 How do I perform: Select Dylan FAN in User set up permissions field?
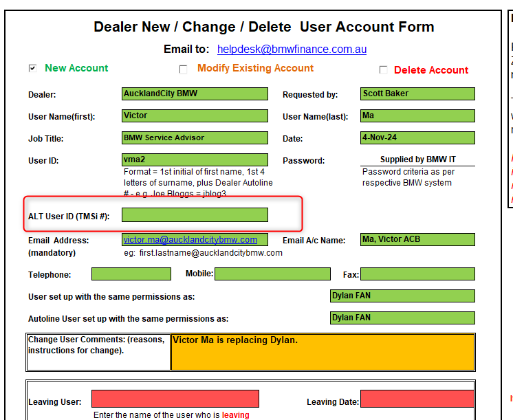402,296
